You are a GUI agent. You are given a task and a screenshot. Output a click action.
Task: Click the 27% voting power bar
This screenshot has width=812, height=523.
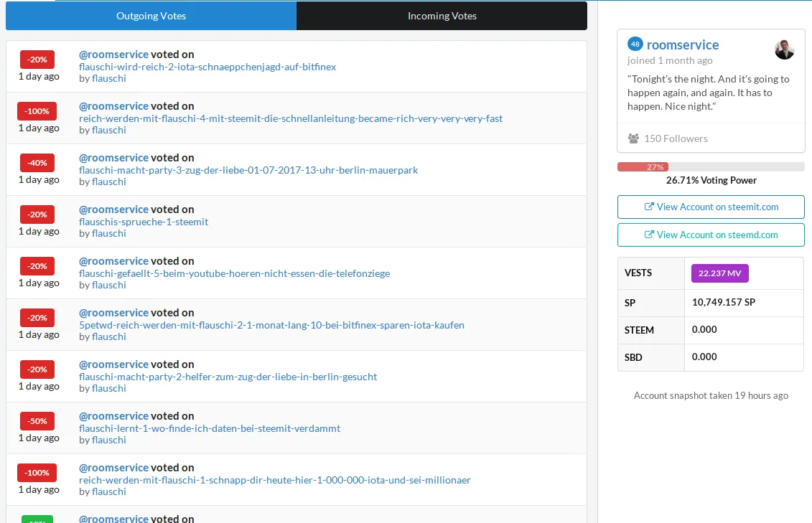[711, 167]
